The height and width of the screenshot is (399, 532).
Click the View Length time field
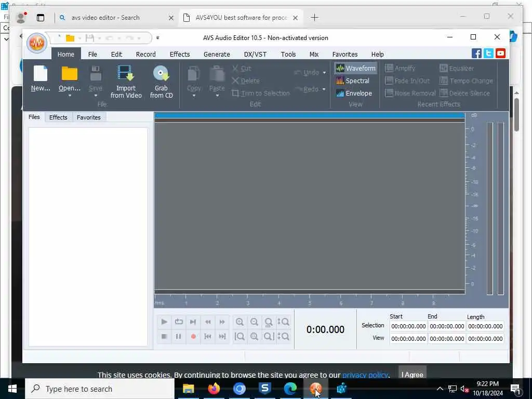coord(485,339)
